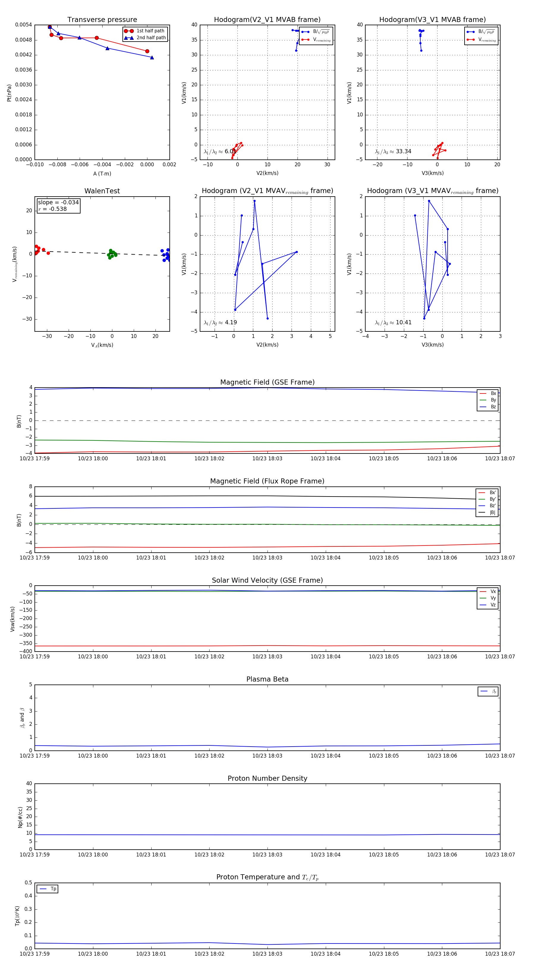
Task: Select the "1st half path" legend entry
Action: (x=145, y=31)
